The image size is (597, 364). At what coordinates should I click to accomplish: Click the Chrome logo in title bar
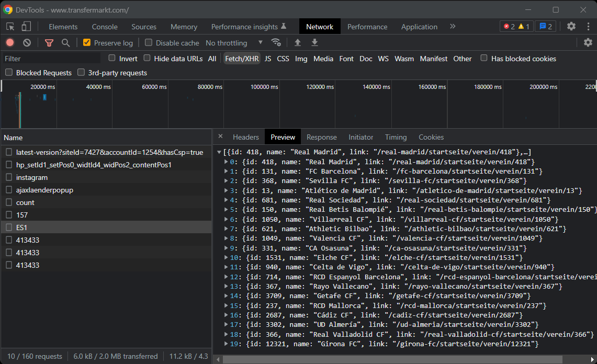click(x=8, y=9)
